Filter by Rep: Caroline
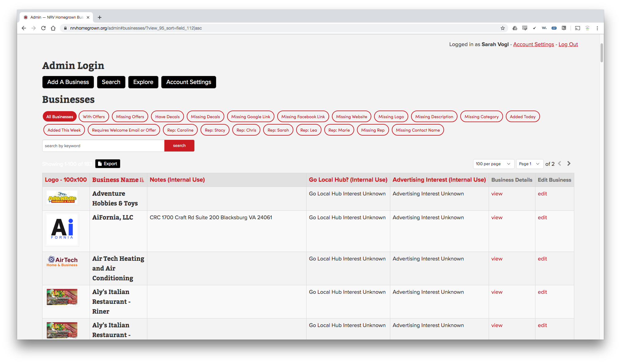 click(x=180, y=130)
